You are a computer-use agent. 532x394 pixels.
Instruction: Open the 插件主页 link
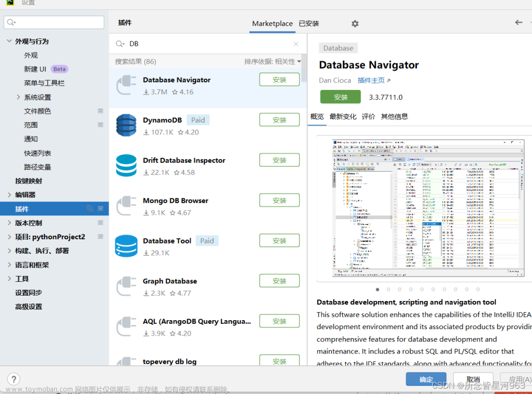[374, 80]
